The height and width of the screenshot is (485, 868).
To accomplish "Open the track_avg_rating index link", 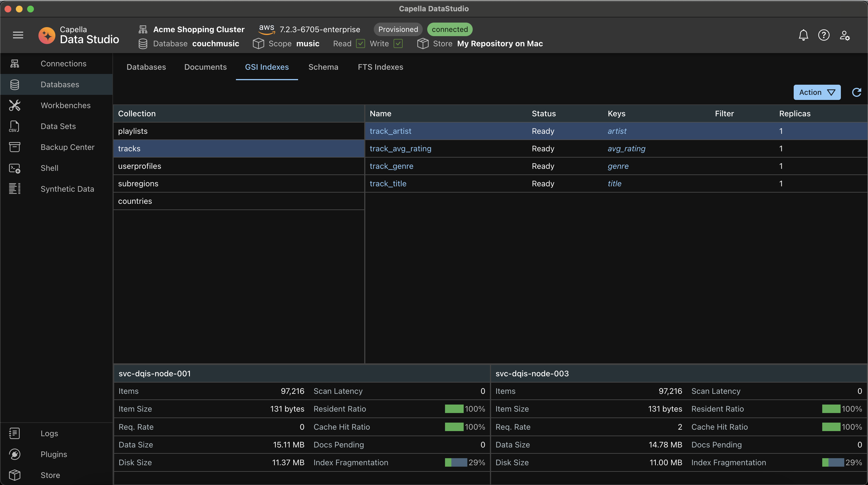I will [400, 148].
